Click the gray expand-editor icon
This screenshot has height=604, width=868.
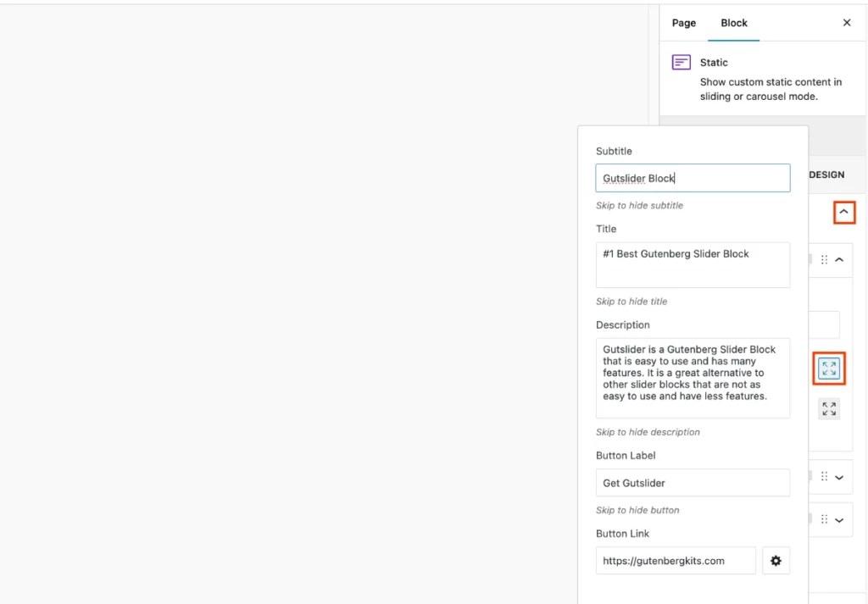829,409
